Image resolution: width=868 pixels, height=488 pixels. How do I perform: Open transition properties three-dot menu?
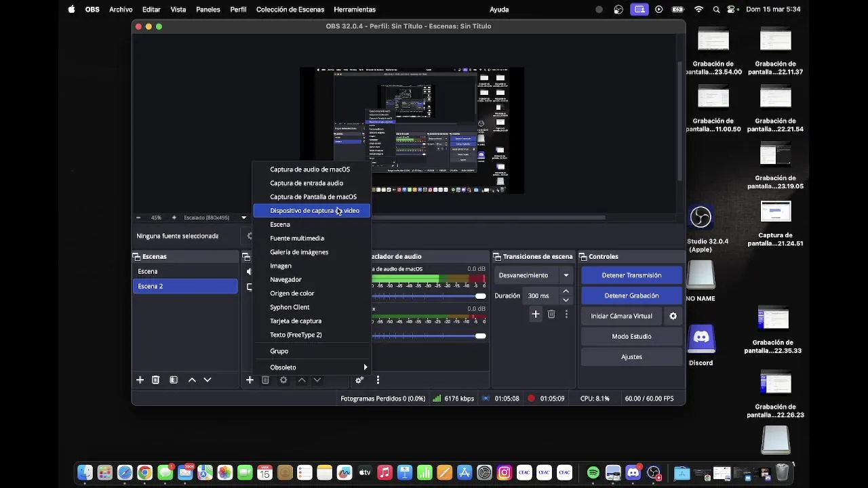tap(566, 314)
